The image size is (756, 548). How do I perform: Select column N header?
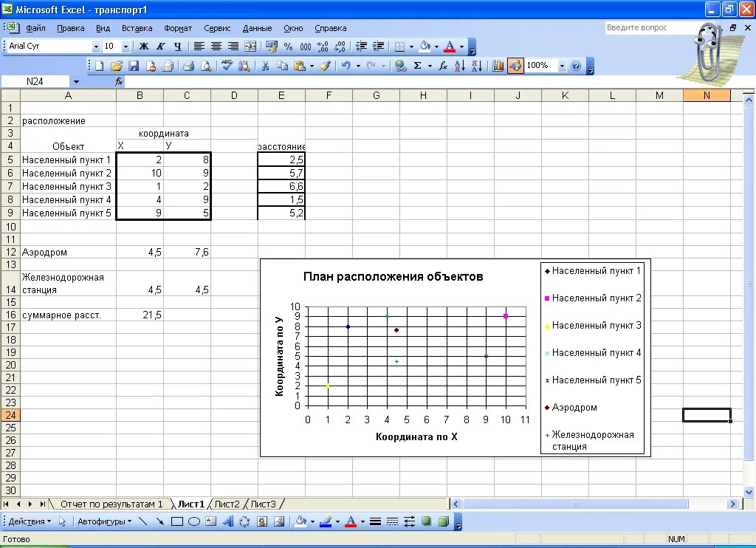(707, 95)
